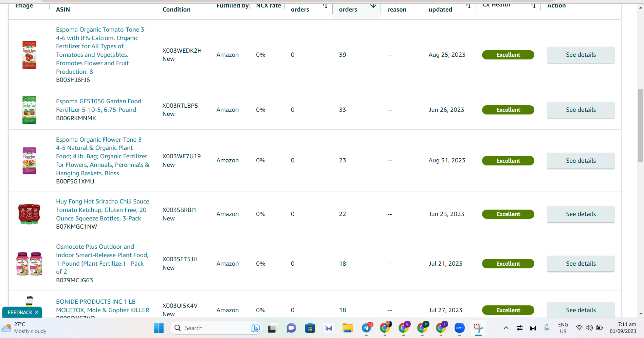Sort the first orders column with arrows
This screenshot has width=644, height=338.
(325, 6)
